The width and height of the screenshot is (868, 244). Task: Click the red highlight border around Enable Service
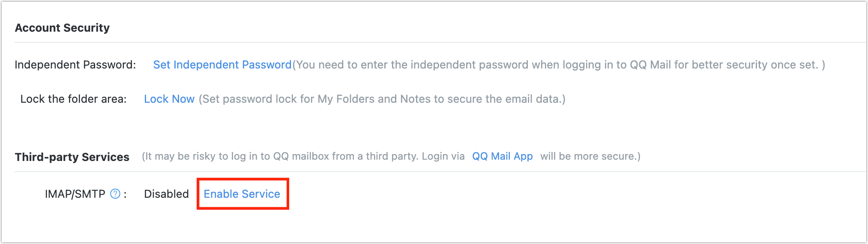(x=242, y=179)
